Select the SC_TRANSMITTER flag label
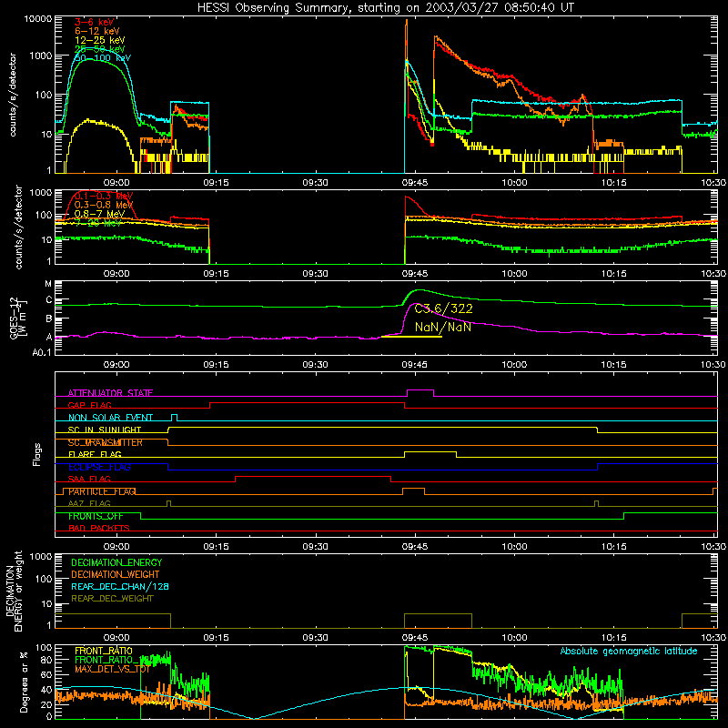728x728 pixels. click(105, 442)
